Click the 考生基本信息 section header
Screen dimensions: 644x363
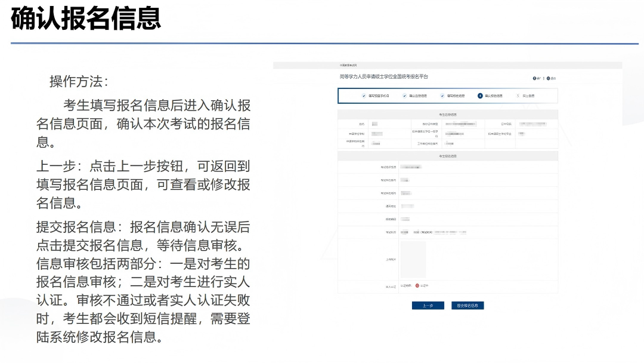448,114
